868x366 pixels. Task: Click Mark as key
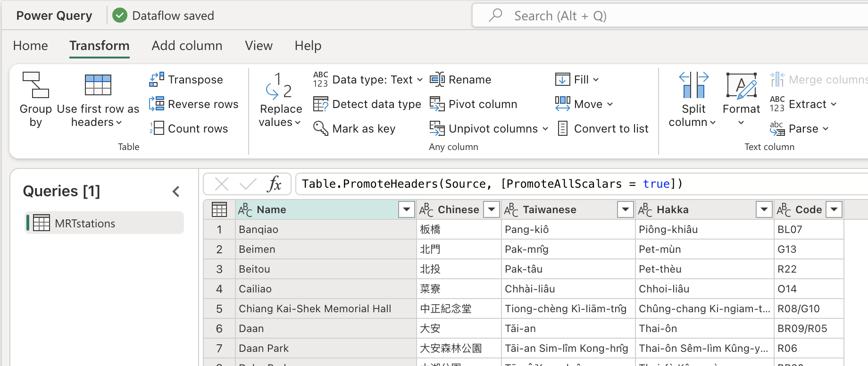[x=354, y=128]
